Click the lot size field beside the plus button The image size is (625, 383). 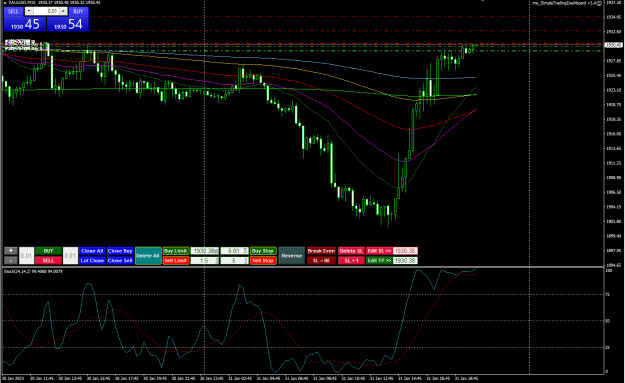coord(26,255)
